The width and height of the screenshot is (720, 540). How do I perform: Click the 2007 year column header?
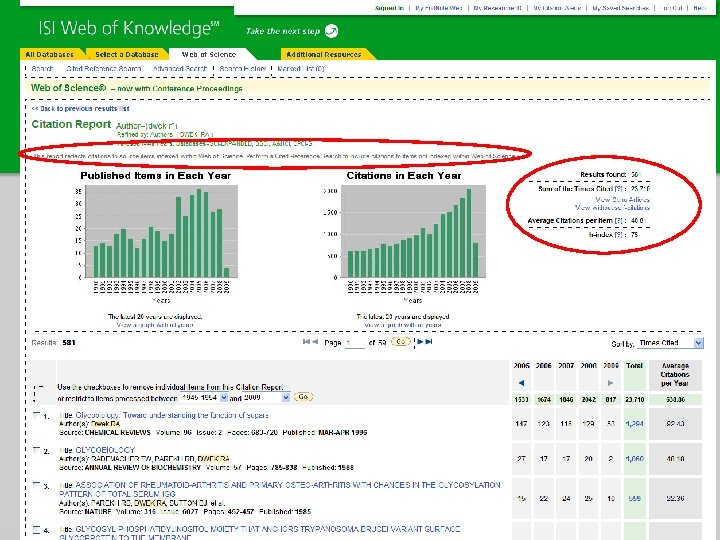tap(566, 366)
